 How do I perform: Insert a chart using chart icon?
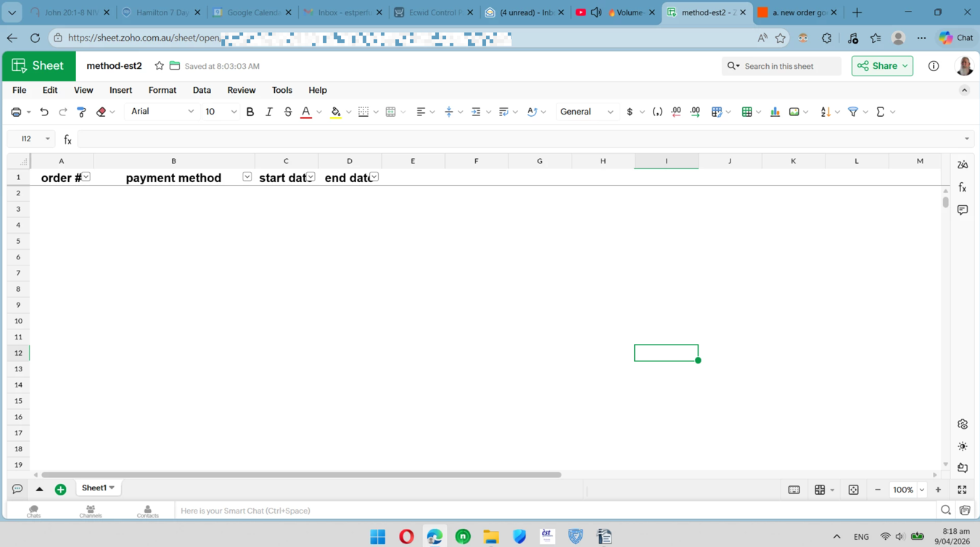775,112
